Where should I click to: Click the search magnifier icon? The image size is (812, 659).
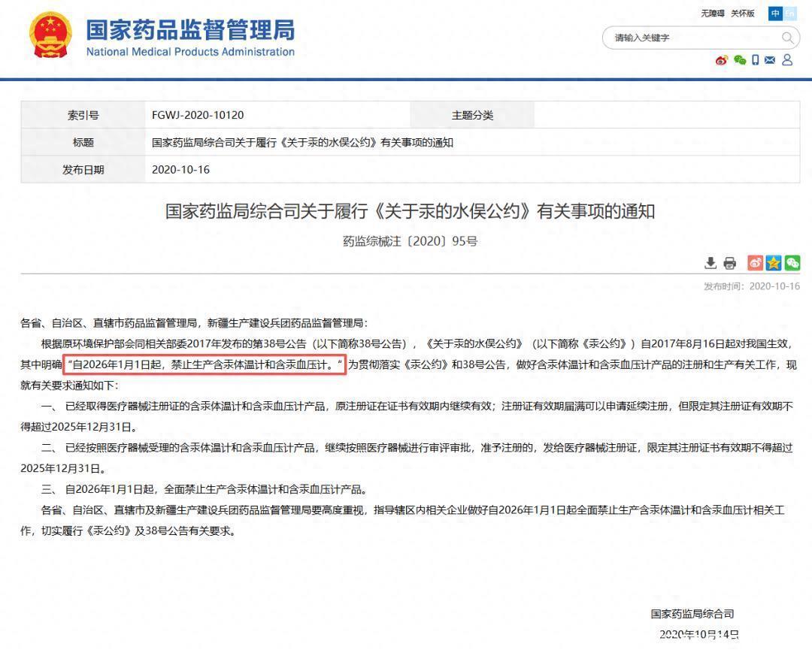(x=788, y=38)
